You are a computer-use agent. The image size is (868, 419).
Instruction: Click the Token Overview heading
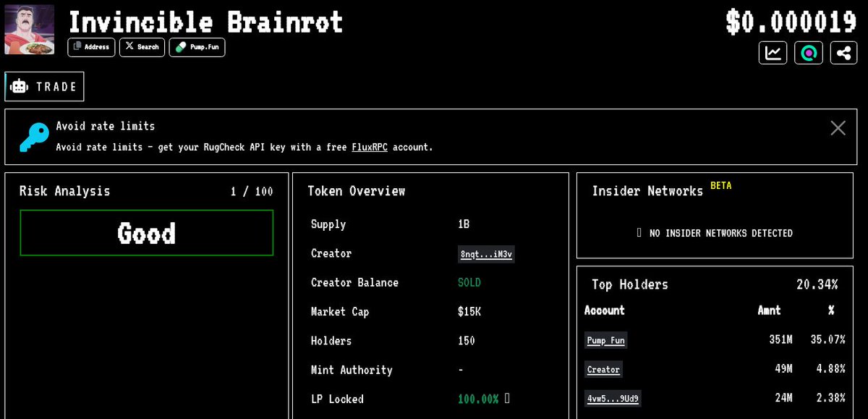click(357, 191)
